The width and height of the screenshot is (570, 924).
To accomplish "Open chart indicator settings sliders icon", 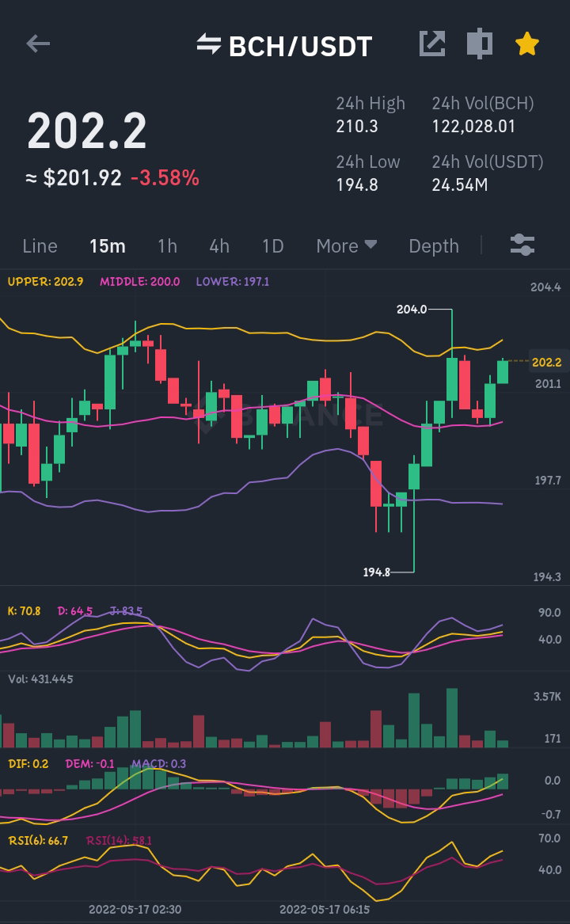I will coord(522,245).
